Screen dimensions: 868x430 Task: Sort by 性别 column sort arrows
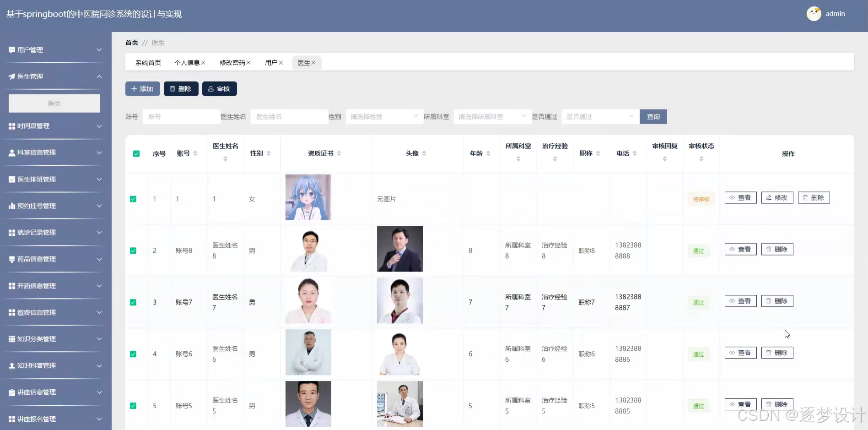click(269, 153)
